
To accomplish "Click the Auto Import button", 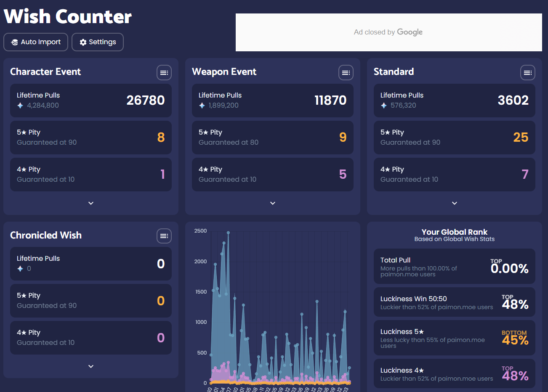I will 36,42.
